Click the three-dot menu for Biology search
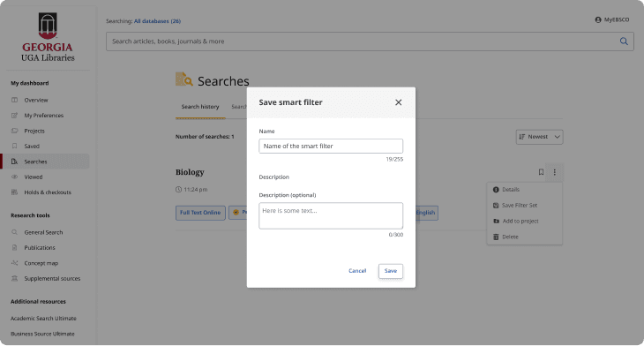Image resolution: width=644 pixels, height=346 pixels. coord(555,172)
